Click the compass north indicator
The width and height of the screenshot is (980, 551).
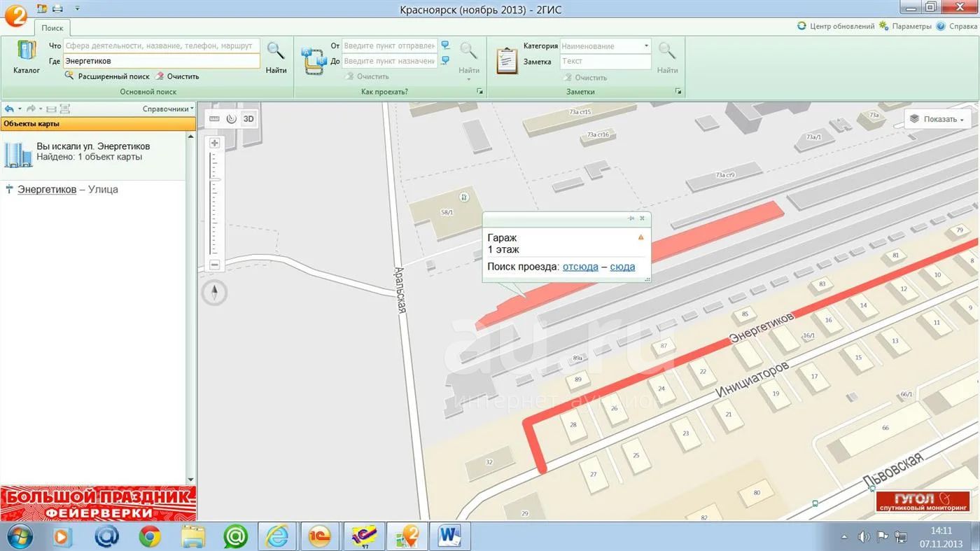coord(215,292)
